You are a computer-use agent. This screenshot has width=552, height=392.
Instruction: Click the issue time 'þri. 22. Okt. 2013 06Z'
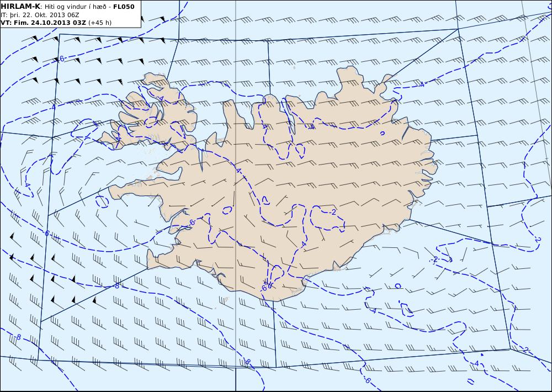click(43, 15)
